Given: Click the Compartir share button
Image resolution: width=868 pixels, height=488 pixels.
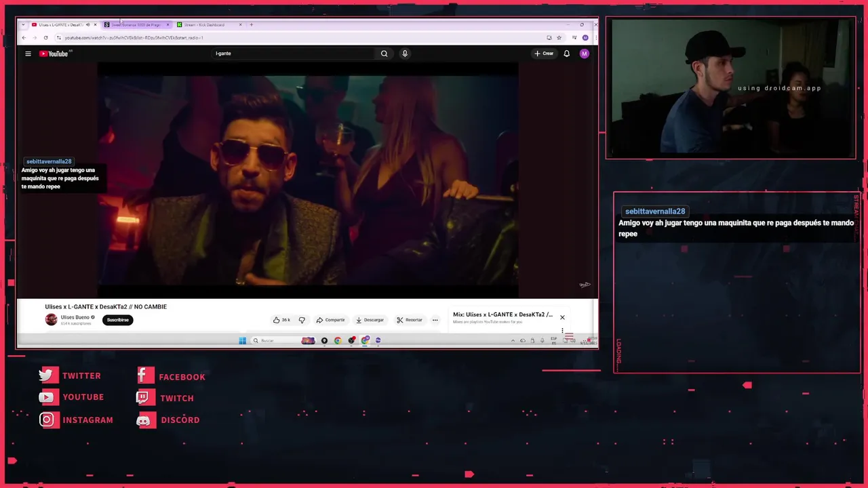Looking at the screenshot, I should click(330, 320).
